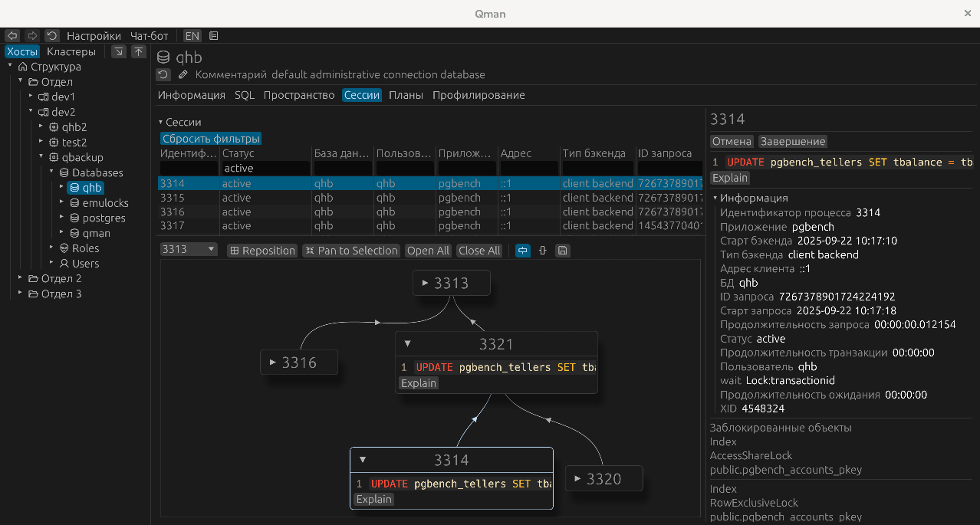Viewport: 980px width, 525px height.
Task: Click the refresh icon in top toolbar
Action: coord(52,36)
